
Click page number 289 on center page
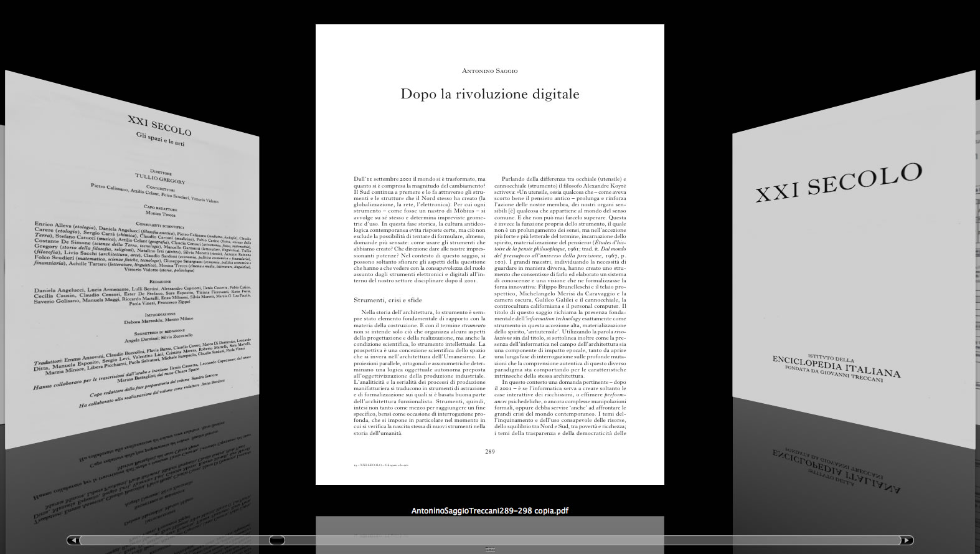(490, 451)
